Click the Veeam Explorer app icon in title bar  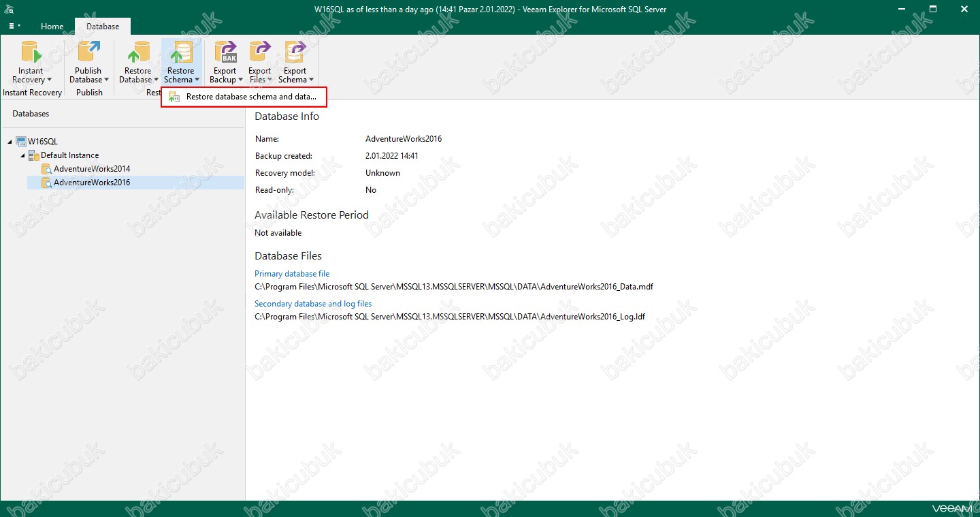pyautogui.click(x=8, y=10)
